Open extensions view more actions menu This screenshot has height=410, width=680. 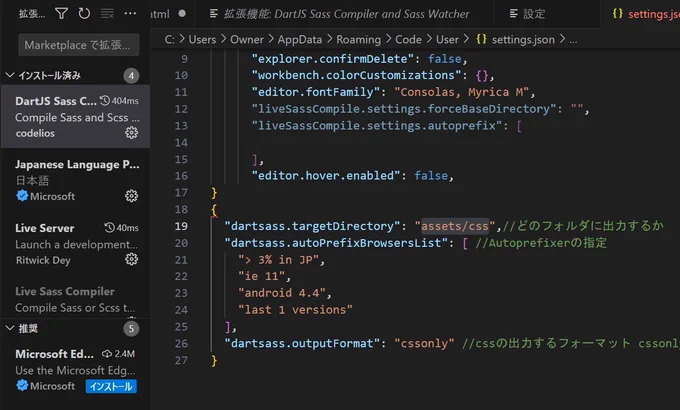(130, 14)
